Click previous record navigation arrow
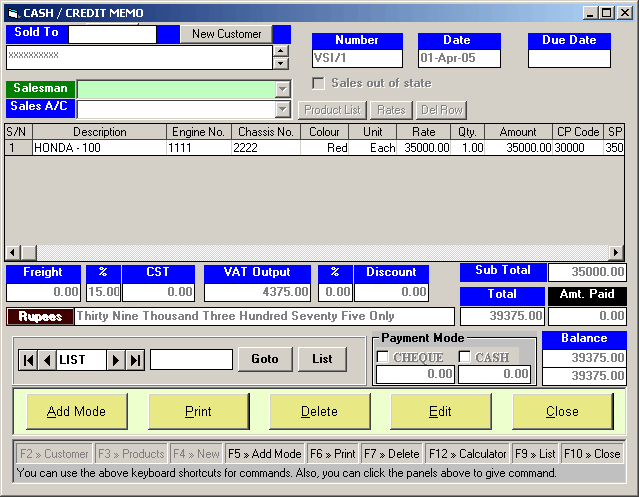 pyautogui.click(x=47, y=360)
